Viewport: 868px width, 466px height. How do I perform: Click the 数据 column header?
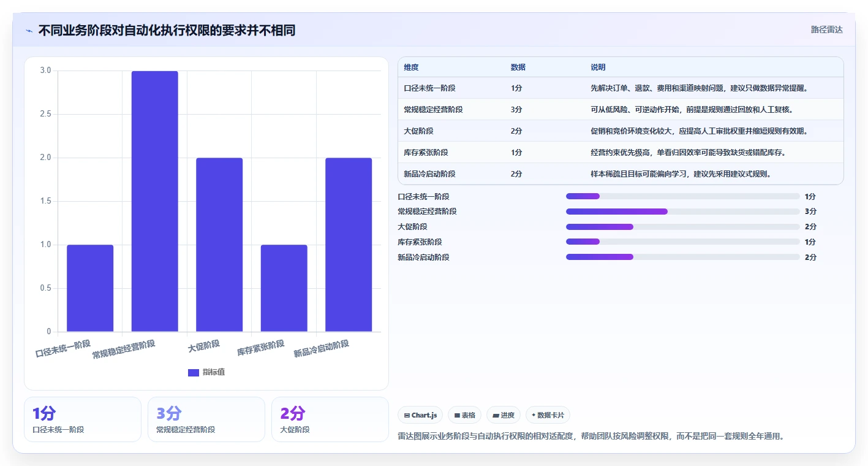[x=518, y=67]
